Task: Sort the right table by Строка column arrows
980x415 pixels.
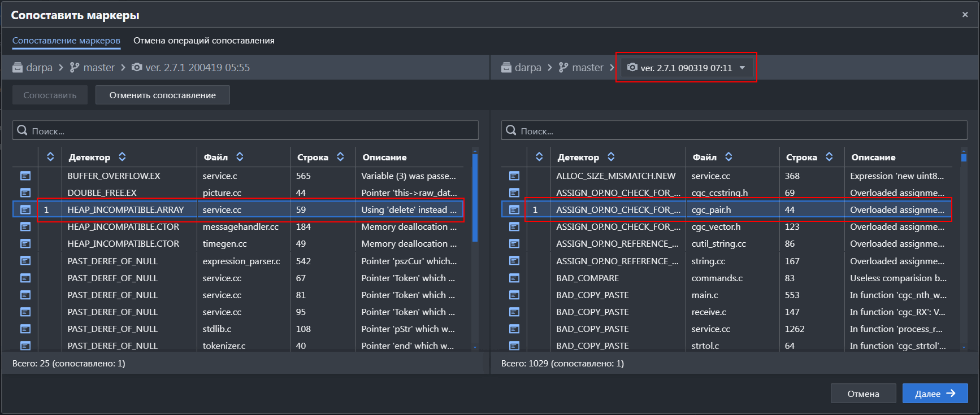Action: tap(829, 157)
